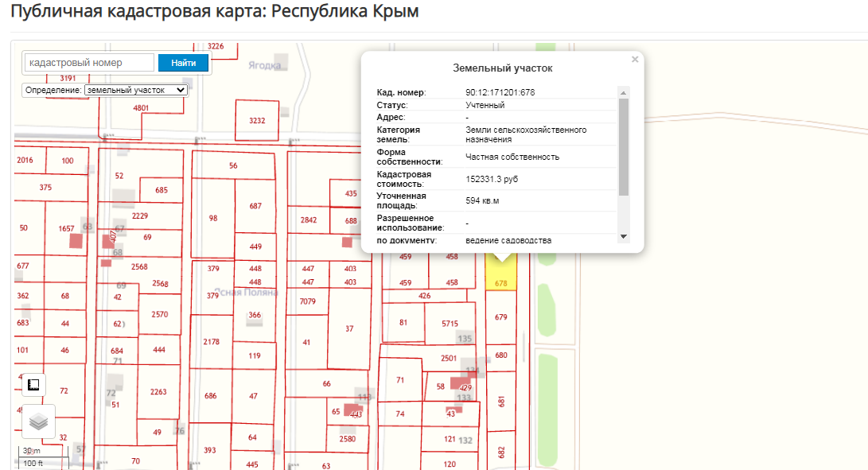The image size is (868, 470).
Task: Select highlighted parcel 678 on map
Action: [x=501, y=271]
